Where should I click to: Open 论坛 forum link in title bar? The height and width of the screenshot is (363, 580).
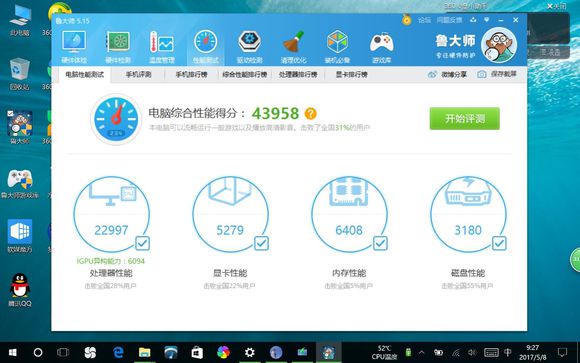tap(424, 20)
